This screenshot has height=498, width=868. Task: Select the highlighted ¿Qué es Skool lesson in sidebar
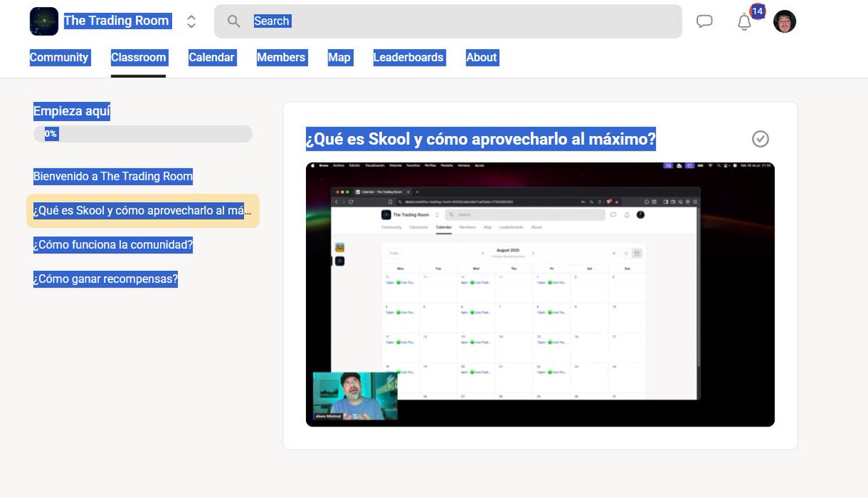coord(142,211)
